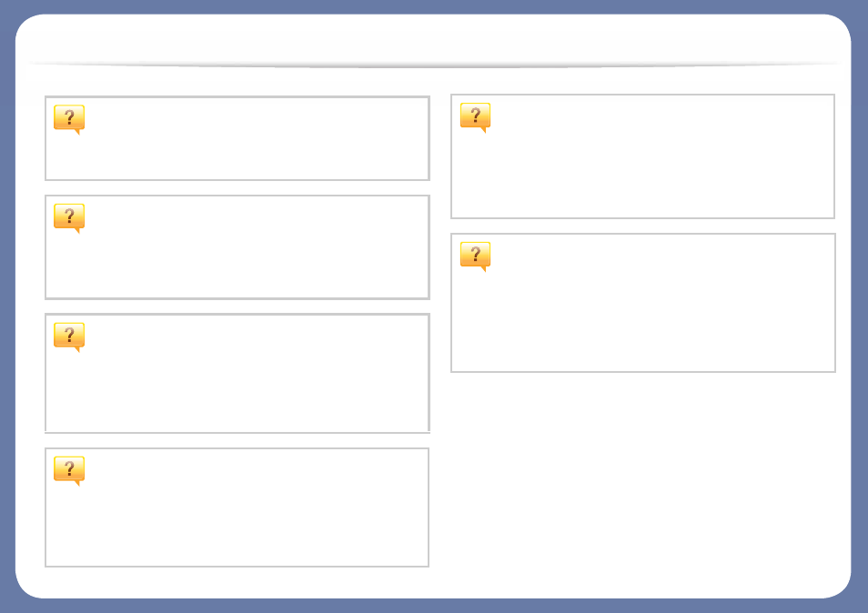Click the gap between first two left boxes

tap(237, 187)
